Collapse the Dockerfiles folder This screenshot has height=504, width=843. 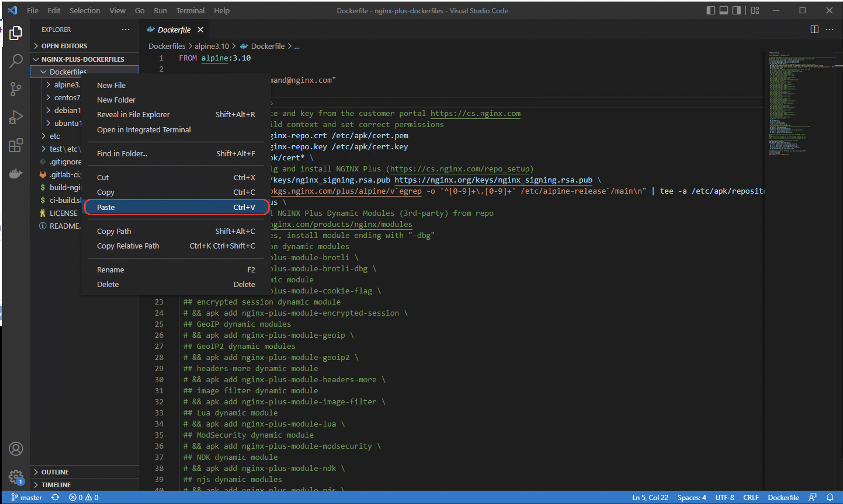coord(85,72)
